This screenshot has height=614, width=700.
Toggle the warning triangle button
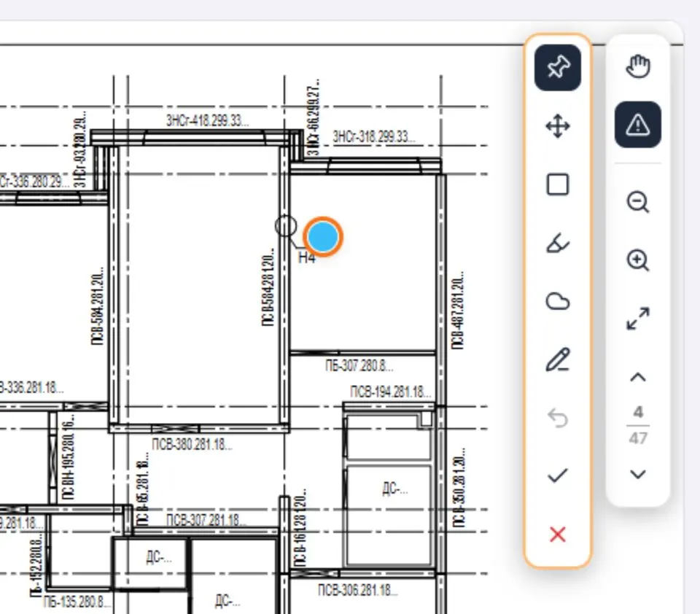pyautogui.click(x=638, y=125)
